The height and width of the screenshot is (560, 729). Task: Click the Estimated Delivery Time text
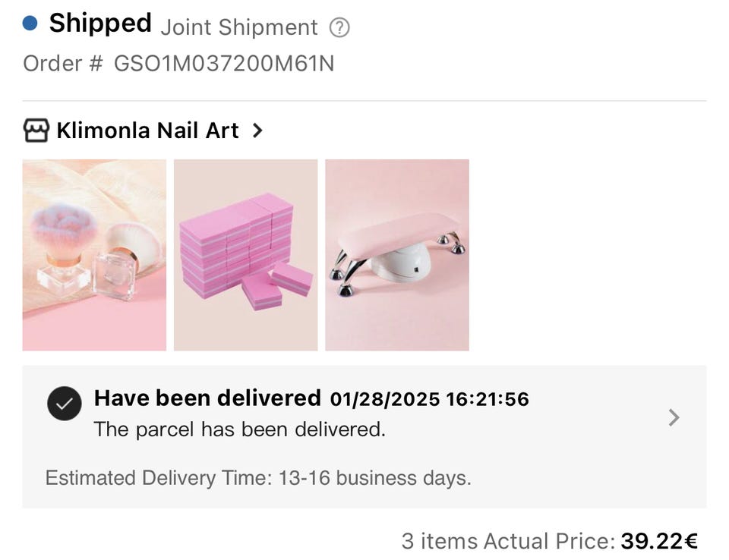258,478
